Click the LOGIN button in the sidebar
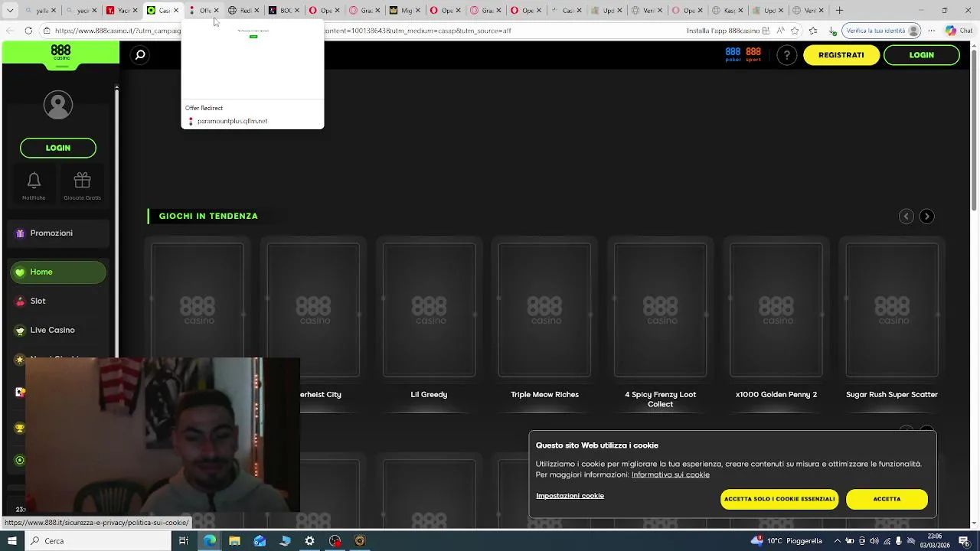 58,148
